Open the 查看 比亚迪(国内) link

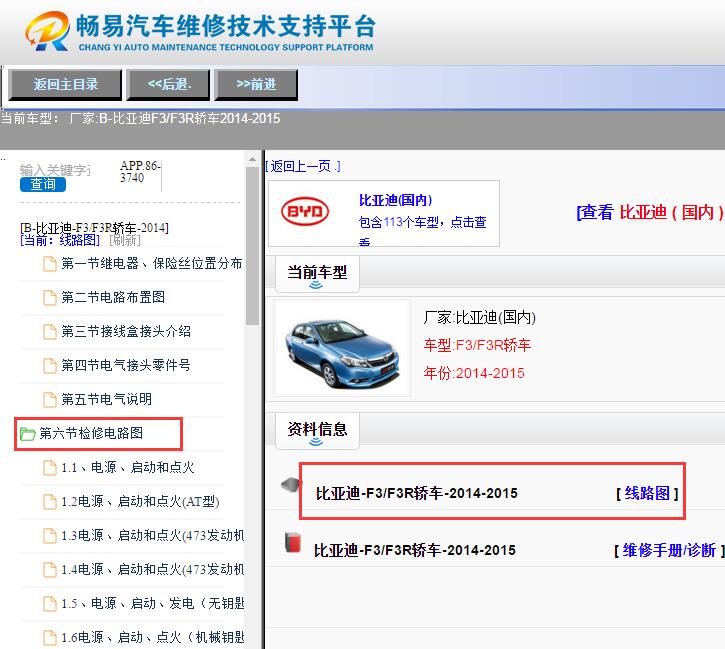tap(650, 212)
